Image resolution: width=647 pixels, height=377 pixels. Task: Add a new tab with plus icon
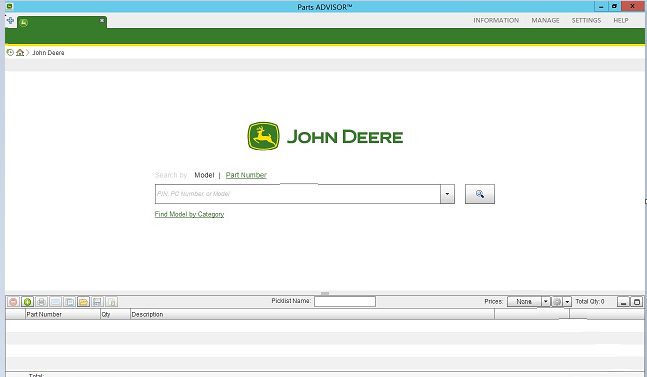coord(10,20)
